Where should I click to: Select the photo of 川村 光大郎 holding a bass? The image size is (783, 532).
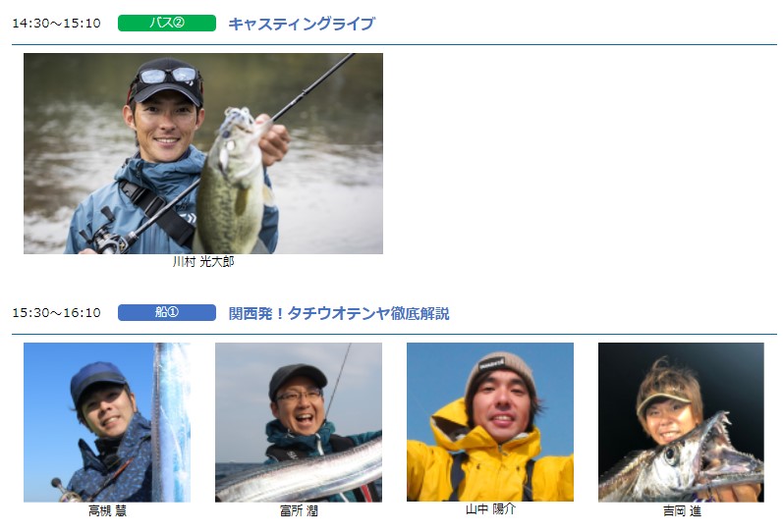(x=203, y=154)
